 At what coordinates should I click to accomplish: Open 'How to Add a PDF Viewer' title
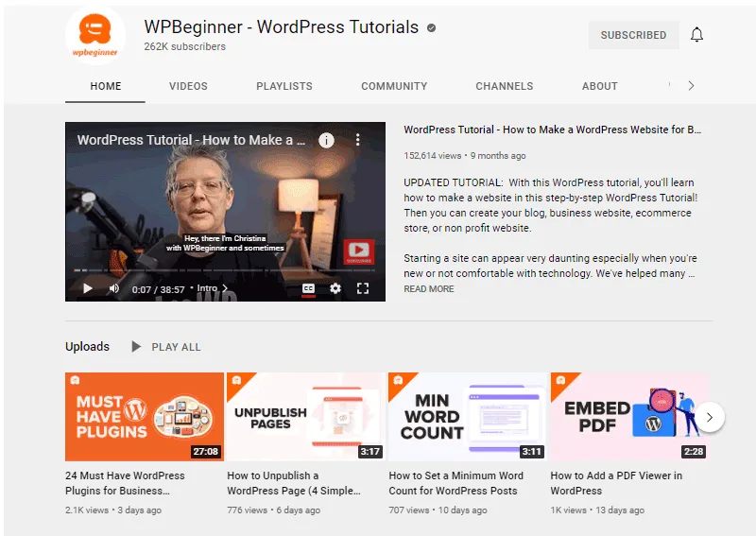pos(616,483)
